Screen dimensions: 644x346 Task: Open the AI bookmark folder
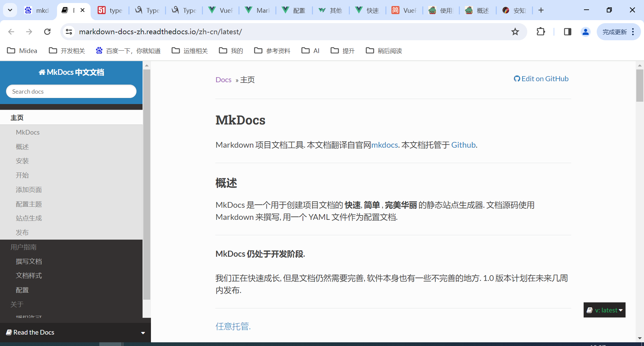coord(311,51)
